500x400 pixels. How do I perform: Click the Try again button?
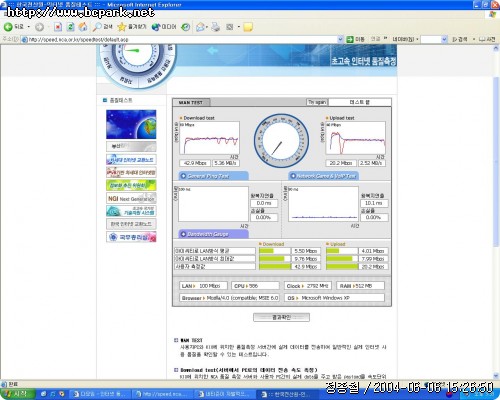point(317,102)
